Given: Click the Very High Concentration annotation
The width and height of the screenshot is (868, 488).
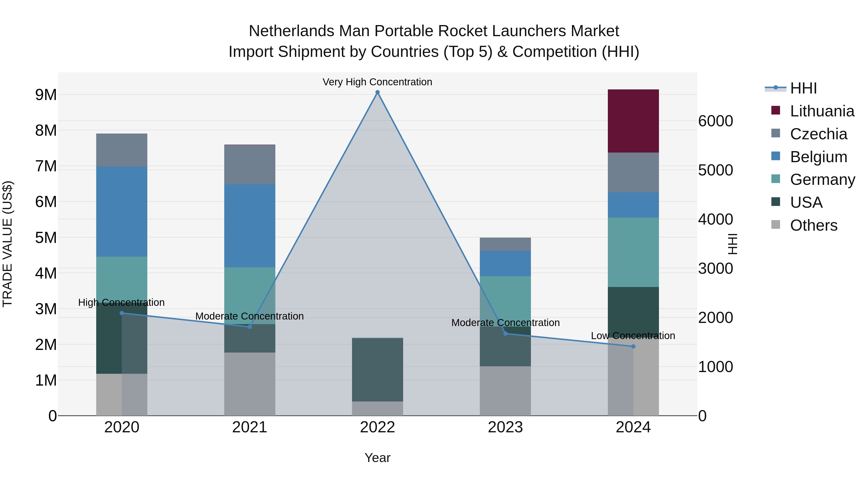Looking at the screenshot, I should 377,82.
